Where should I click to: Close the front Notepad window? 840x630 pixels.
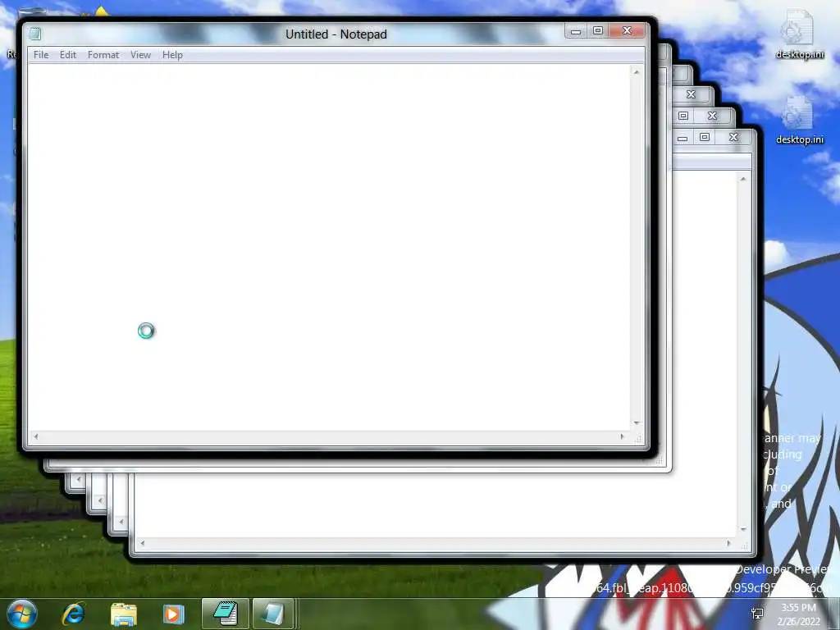627,31
